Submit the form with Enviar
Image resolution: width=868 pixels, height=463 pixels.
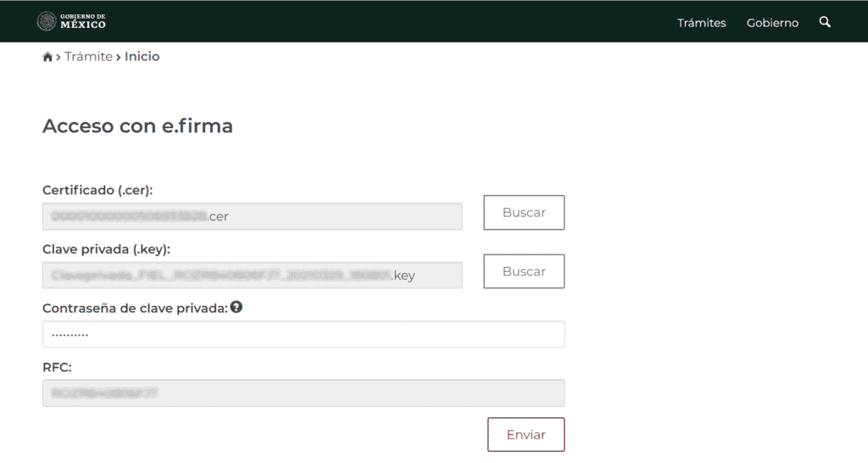click(x=526, y=434)
